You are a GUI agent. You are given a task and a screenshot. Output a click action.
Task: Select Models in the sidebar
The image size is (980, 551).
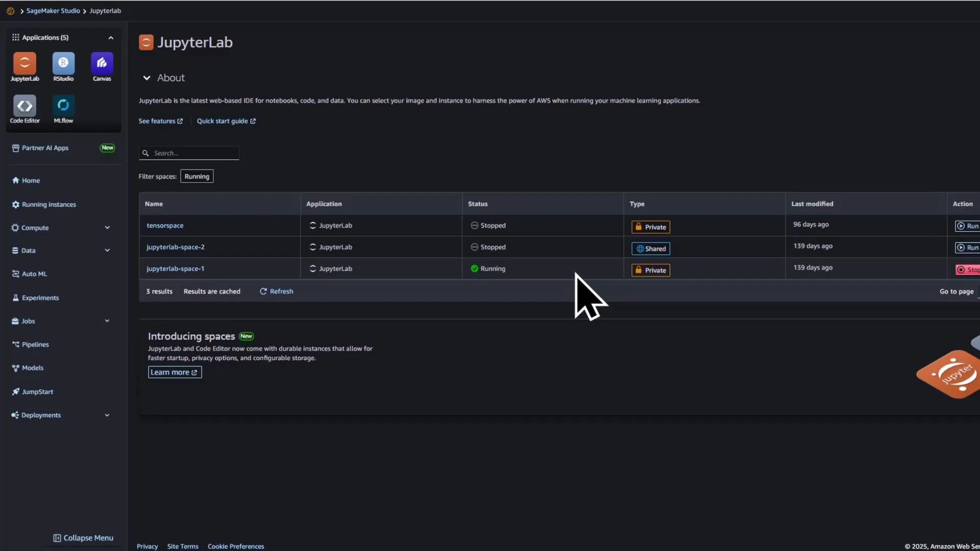tap(33, 367)
